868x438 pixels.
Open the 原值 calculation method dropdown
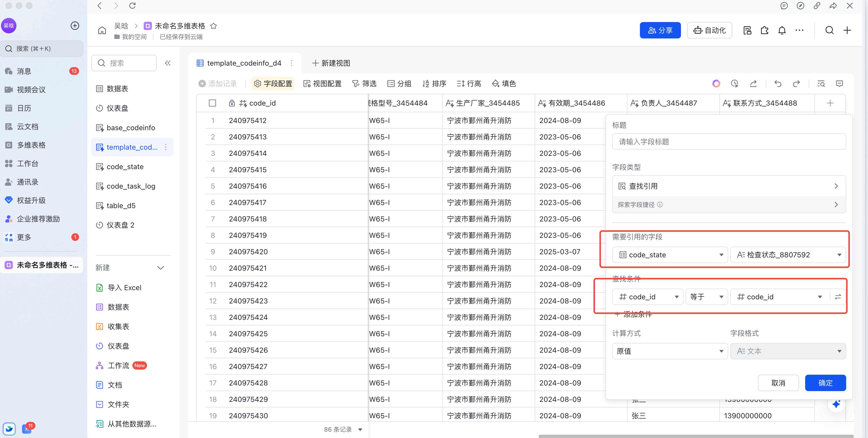(x=669, y=351)
